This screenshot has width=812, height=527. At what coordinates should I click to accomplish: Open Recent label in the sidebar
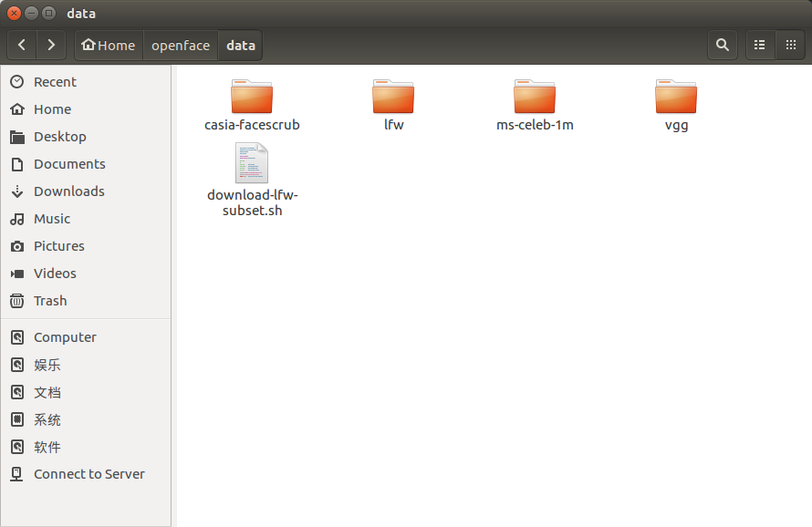point(55,82)
